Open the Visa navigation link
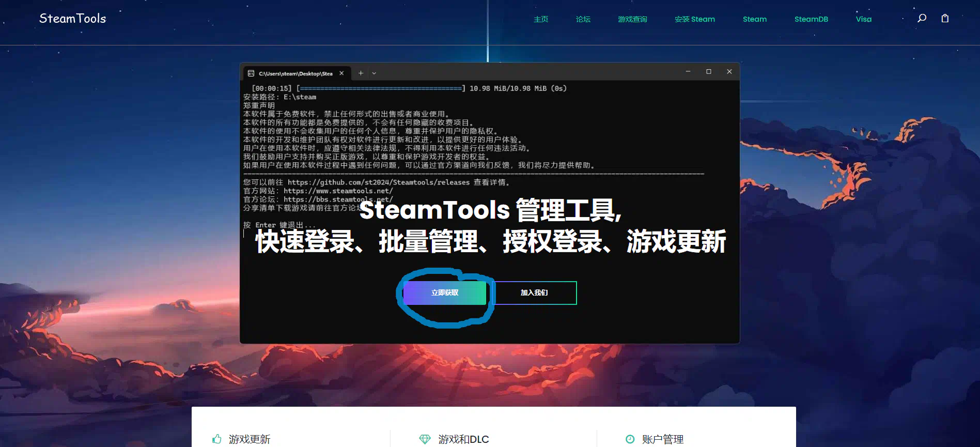The image size is (980, 447). [864, 19]
